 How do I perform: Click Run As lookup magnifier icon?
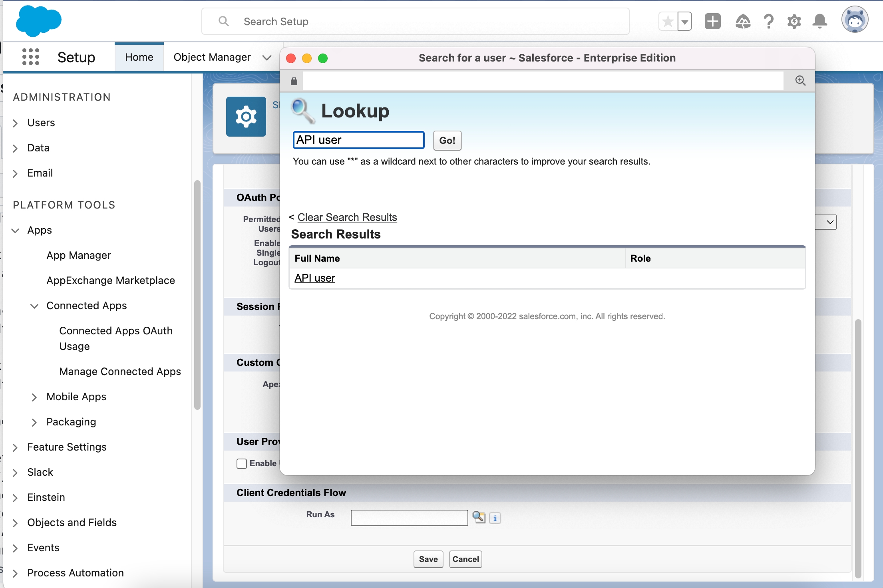pos(478,517)
